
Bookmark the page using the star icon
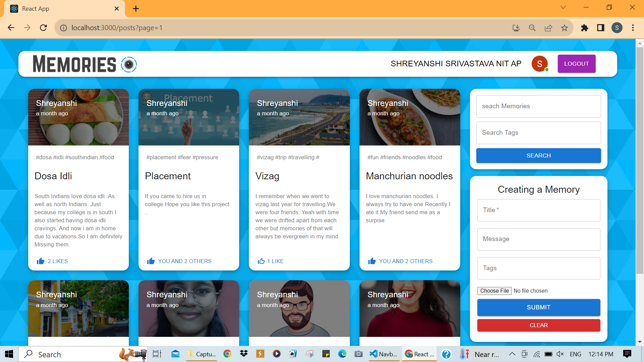click(x=565, y=28)
